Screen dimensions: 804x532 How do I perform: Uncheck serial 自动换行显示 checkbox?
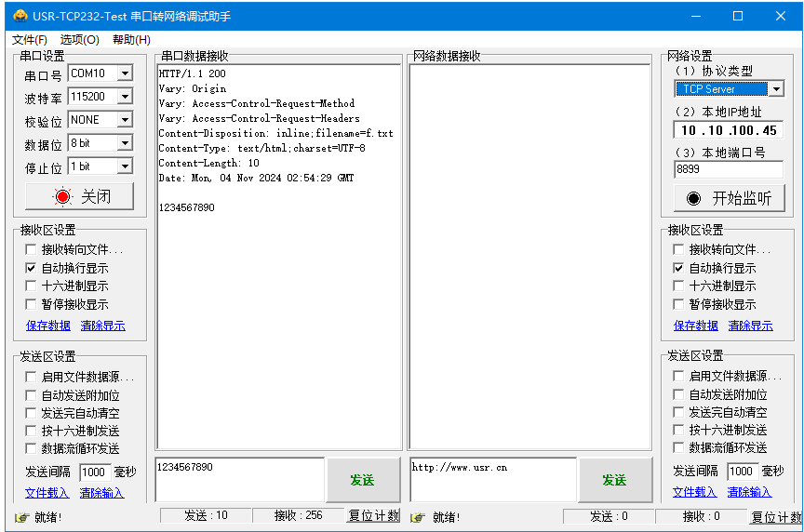[31, 268]
